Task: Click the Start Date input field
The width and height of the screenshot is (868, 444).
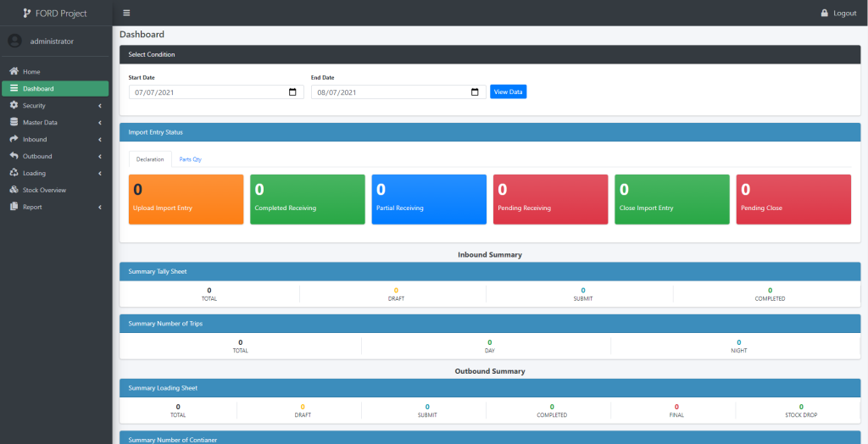Action: [x=216, y=92]
